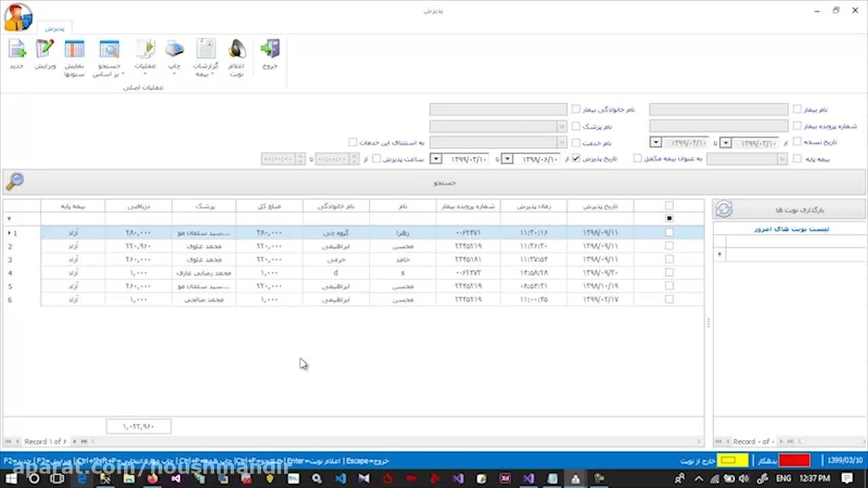
Task: Click the New (جدید) record icon
Action: click(16, 50)
